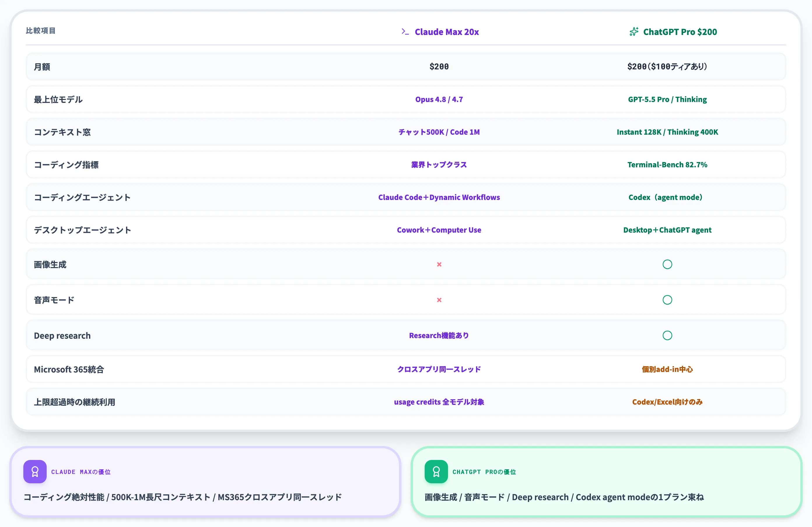Click the green circle in the 画像生成 row
Screen dimensions: 812x527
point(667,264)
